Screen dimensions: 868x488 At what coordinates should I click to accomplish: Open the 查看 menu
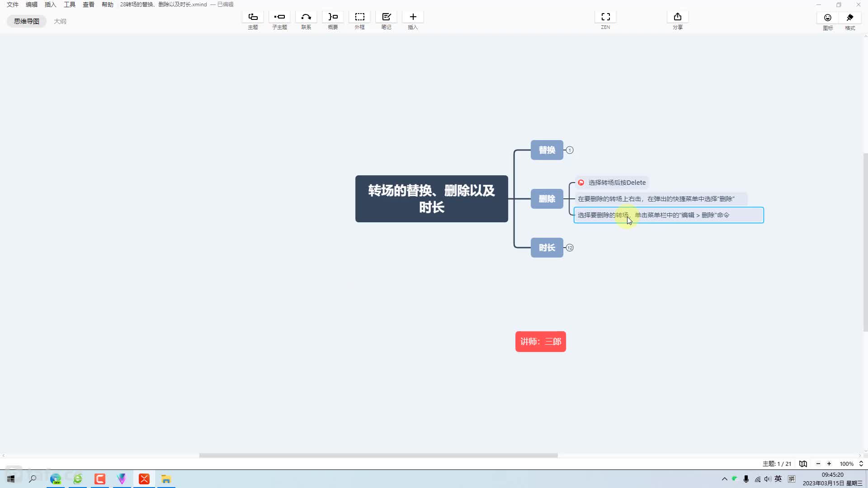coord(89,5)
